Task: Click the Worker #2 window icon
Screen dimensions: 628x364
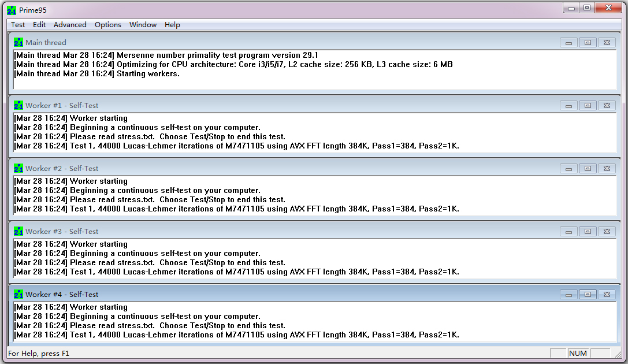Action: [x=18, y=168]
